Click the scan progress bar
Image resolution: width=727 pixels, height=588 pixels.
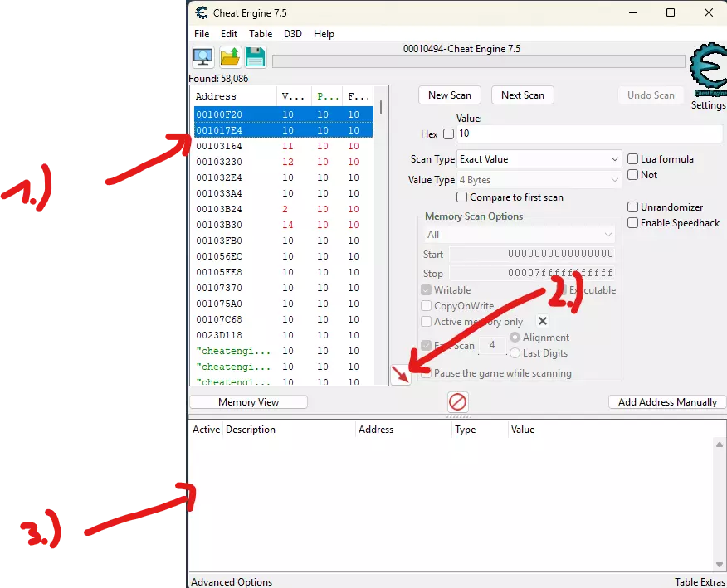click(x=479, y=61)
